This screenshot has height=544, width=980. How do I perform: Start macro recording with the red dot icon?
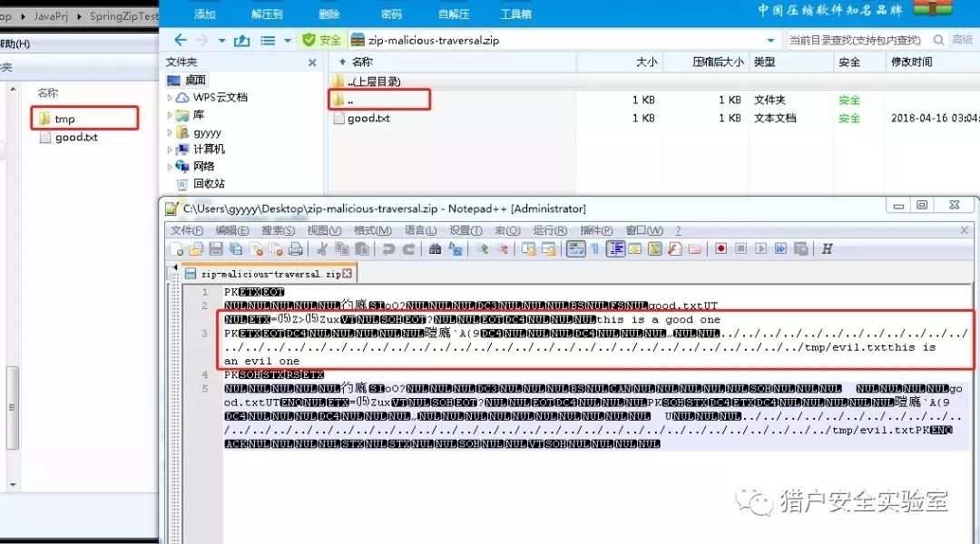[720, 249]
